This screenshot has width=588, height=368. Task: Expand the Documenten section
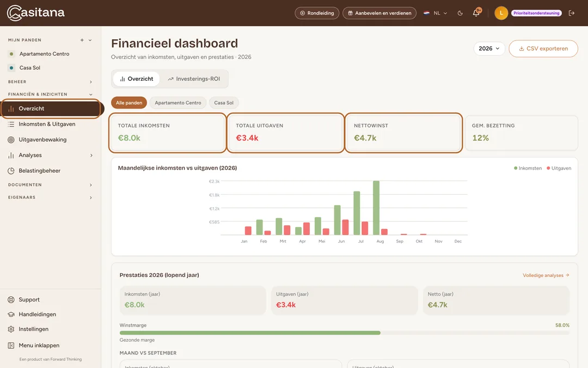[91, 185]
